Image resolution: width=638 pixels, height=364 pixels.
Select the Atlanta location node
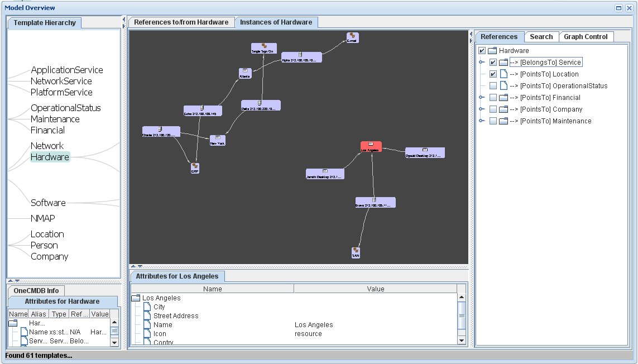pyautogui.click(x=245, y=73)
